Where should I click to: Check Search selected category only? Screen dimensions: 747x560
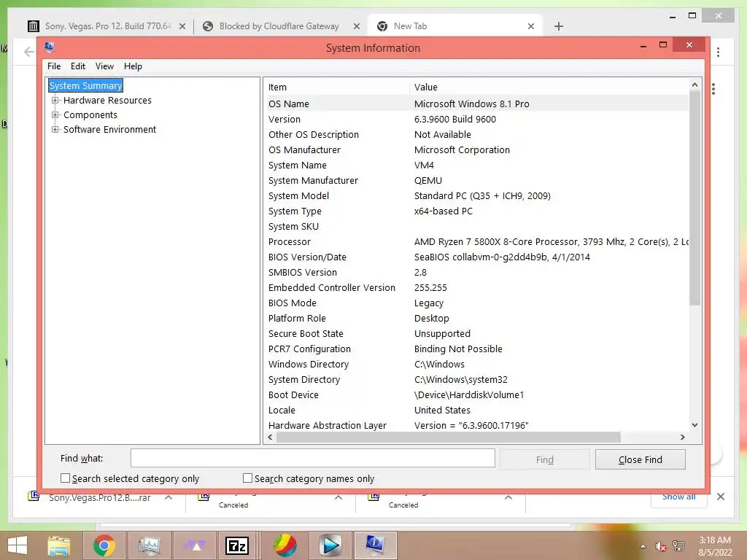click(65, 478)
